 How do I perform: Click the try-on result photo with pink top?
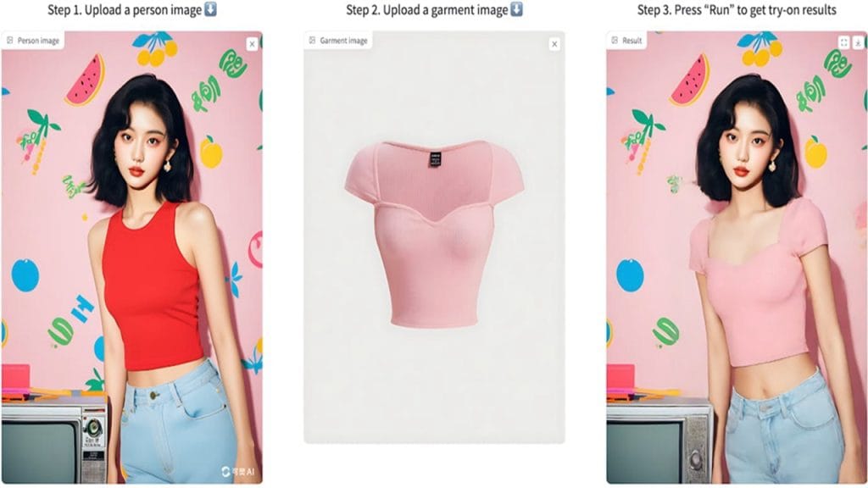pos(737,258)
